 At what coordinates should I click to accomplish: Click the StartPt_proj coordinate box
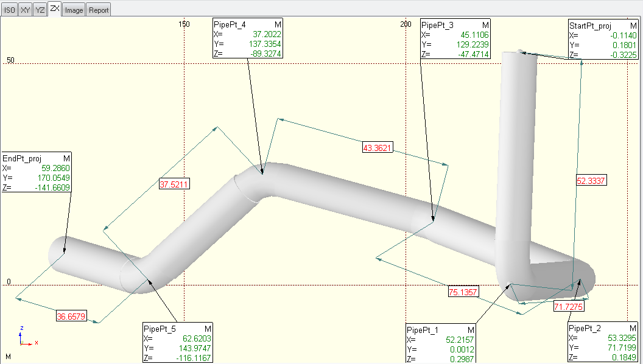tap(603, 39)
